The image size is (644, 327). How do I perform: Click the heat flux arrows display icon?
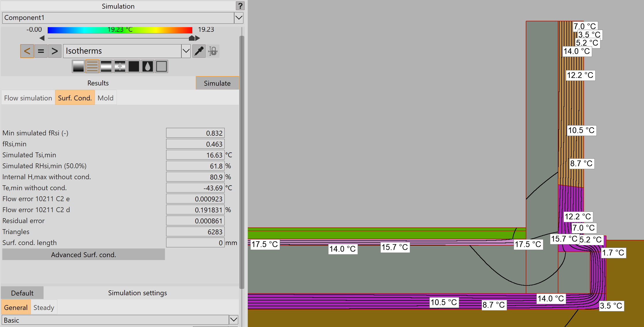(x=120, y=66)
